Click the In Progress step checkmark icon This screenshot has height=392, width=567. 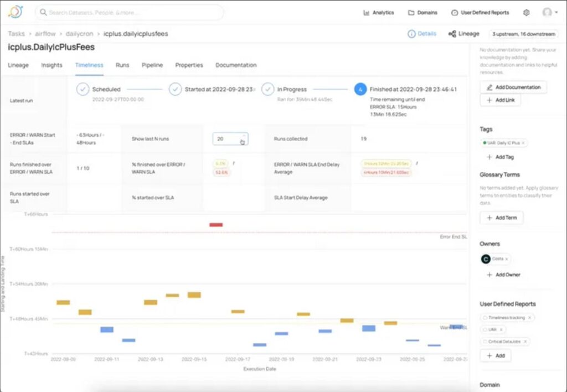pos(267,89)
